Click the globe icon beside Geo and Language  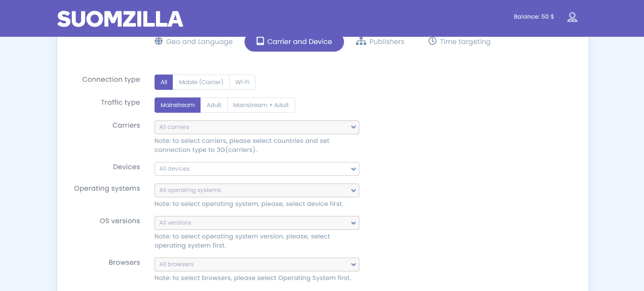(158, 41)
